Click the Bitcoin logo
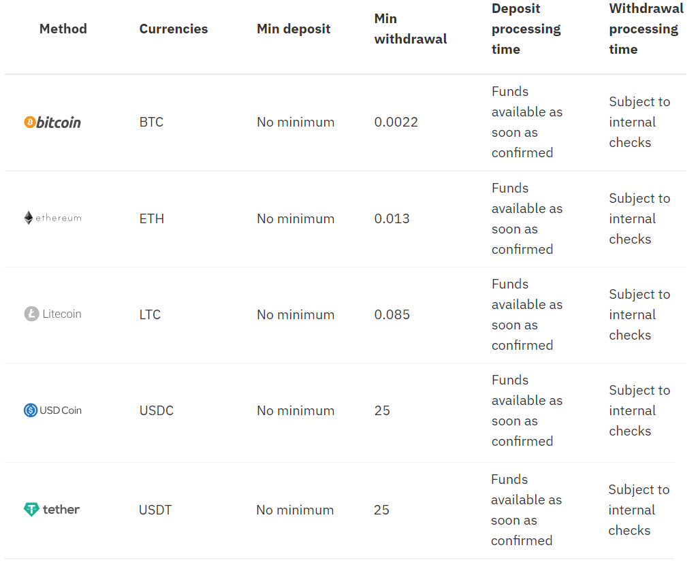 [52, 122]
